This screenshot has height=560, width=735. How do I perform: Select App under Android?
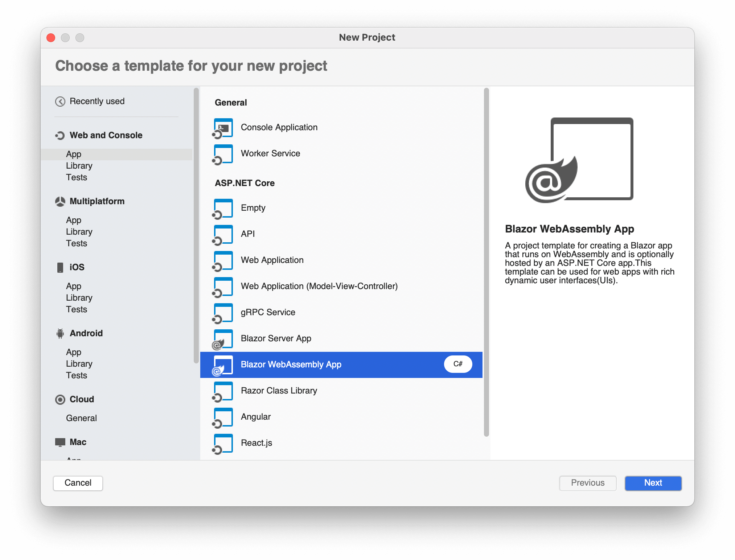[74, 352]
